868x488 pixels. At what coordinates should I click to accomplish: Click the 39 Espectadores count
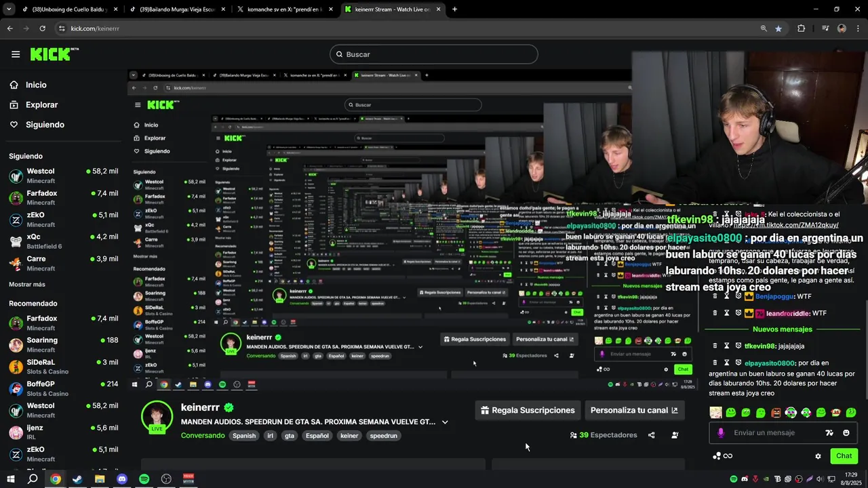(x=604, y=435)
